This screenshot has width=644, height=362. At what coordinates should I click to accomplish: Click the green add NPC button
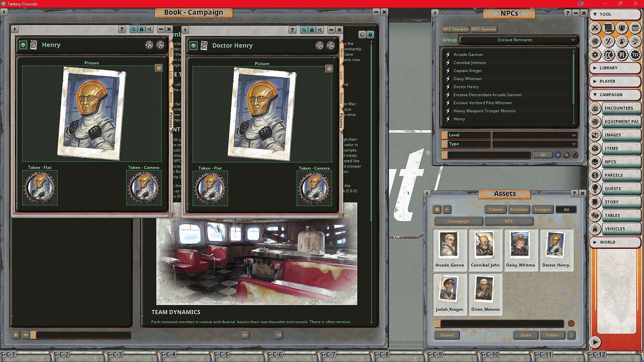[567, 155]
